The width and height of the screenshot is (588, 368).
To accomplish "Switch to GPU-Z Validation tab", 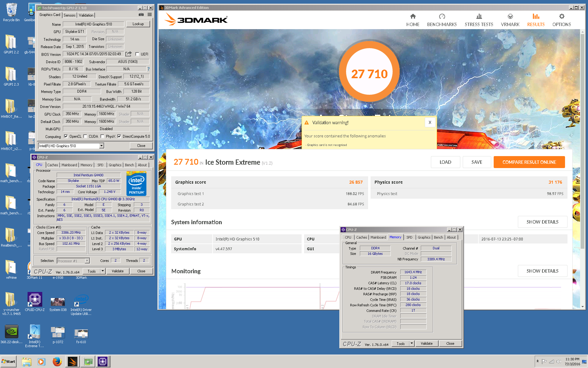I will (86, 15).
